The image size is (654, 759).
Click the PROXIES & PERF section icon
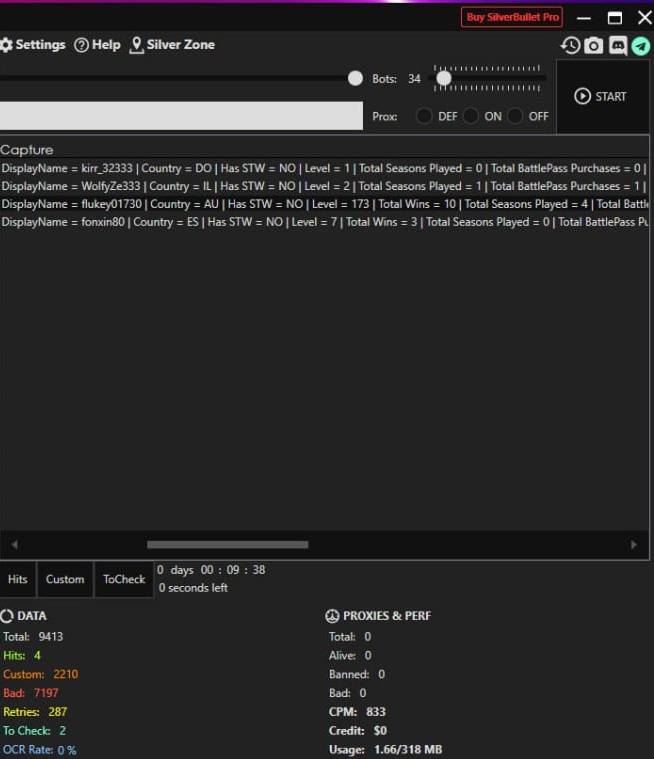333,616
